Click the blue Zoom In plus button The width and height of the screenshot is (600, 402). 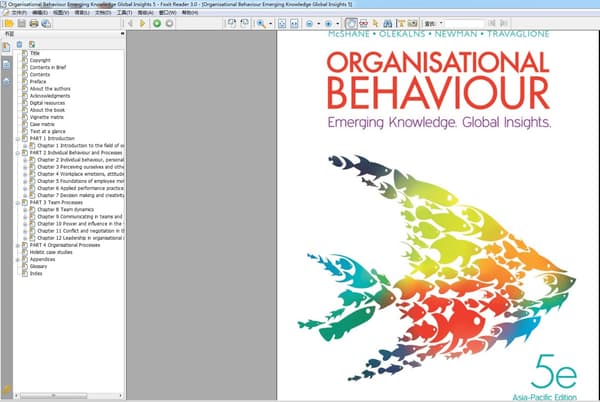328,23
